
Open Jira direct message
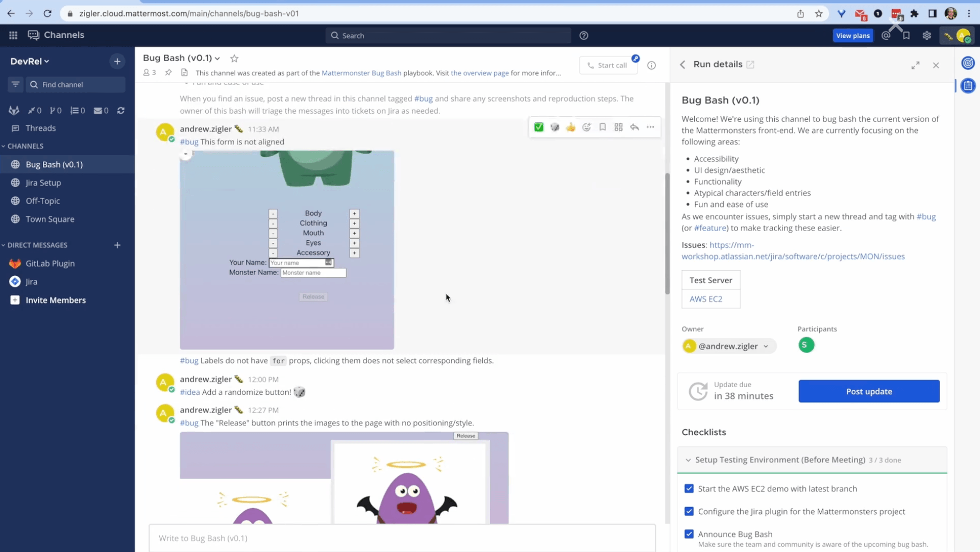(32, 282)
